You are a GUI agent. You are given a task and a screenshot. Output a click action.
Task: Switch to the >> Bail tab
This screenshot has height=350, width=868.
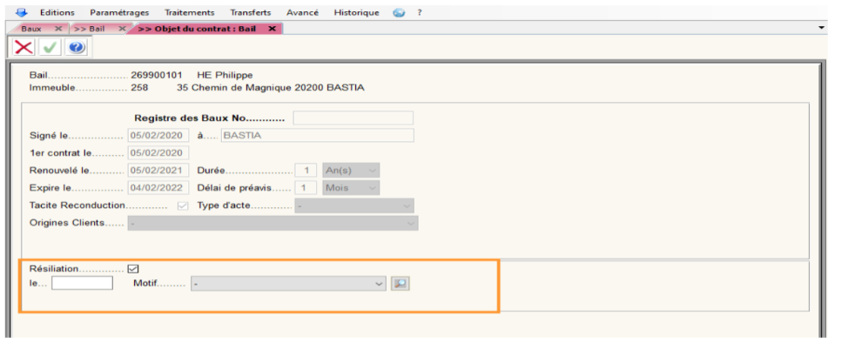point(91,29)
